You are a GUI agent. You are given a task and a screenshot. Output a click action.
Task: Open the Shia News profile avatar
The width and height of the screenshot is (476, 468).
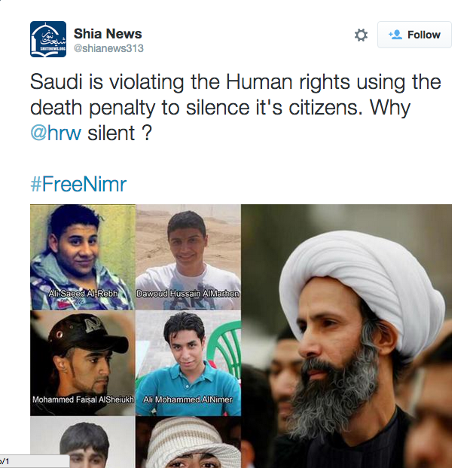(x=48, y=39)
